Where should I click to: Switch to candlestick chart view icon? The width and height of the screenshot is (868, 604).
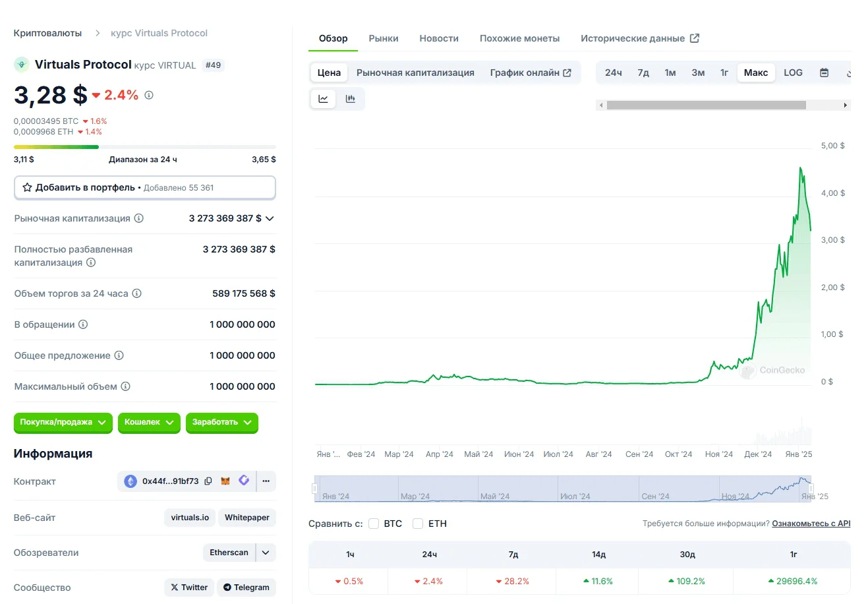click(x=351, y=99)
